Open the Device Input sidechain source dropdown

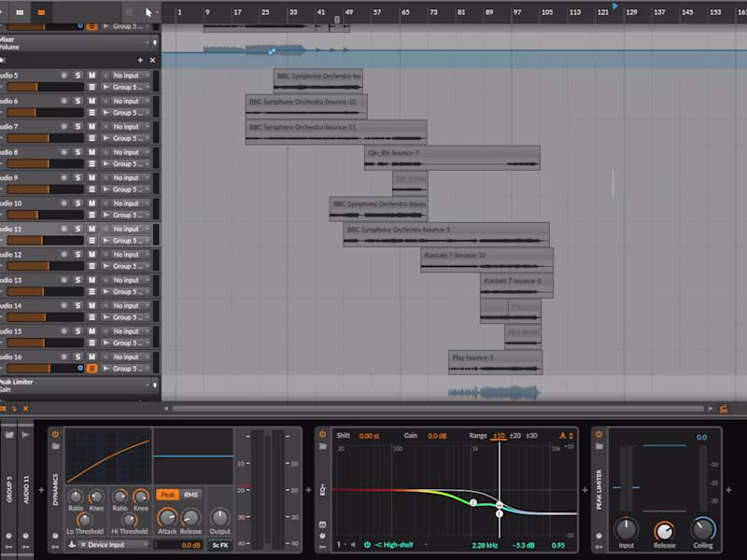tap(112, 544)
